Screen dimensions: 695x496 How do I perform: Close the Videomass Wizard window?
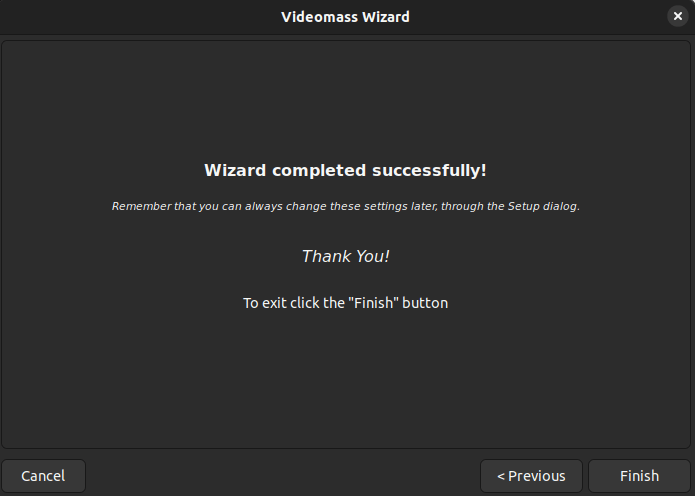[678, 16]
